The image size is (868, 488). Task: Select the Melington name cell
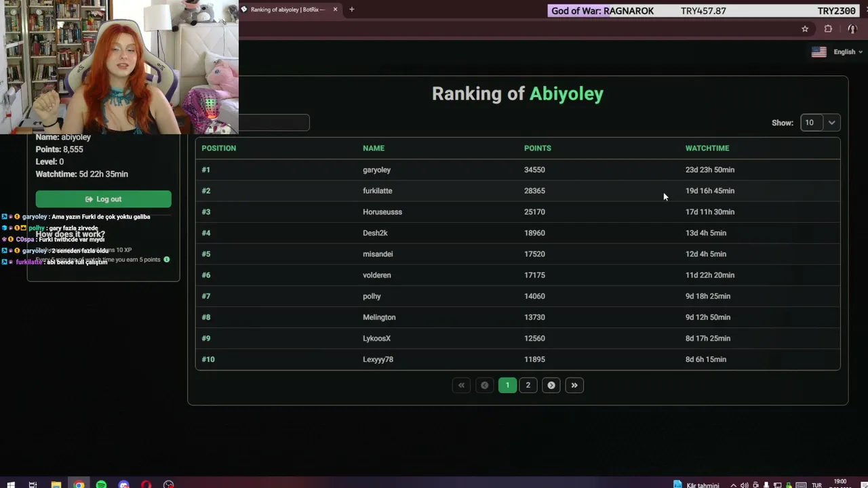(x=379, y=317)
